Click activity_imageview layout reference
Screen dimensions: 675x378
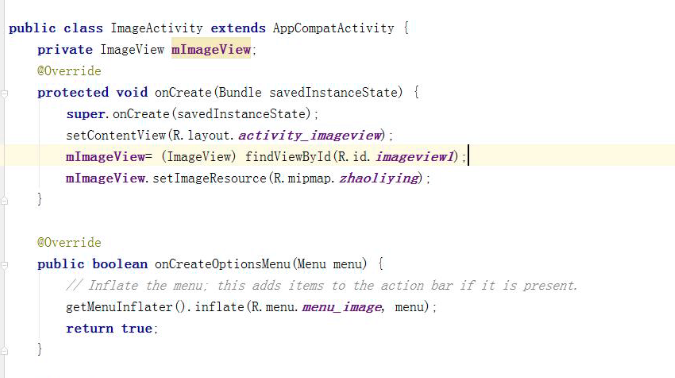(x=310, y=136)
